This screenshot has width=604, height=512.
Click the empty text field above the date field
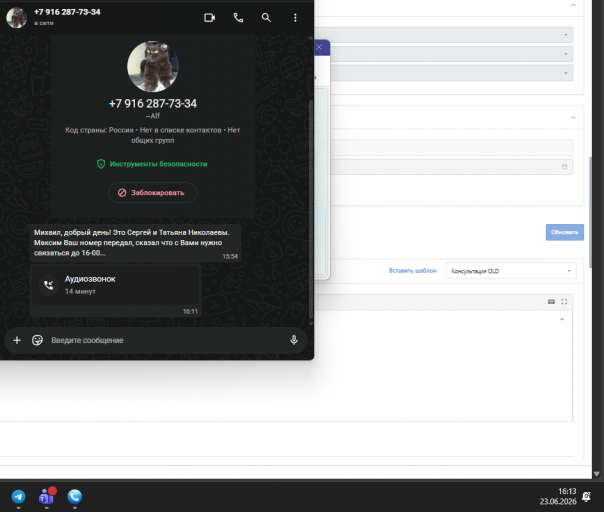[x=451, y=148]
